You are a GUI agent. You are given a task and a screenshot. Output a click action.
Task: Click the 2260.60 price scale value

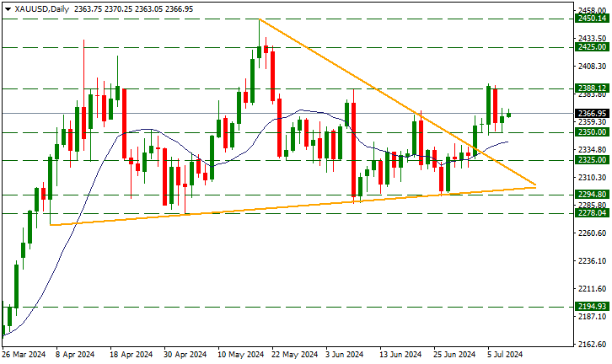[x=592, y=233]
